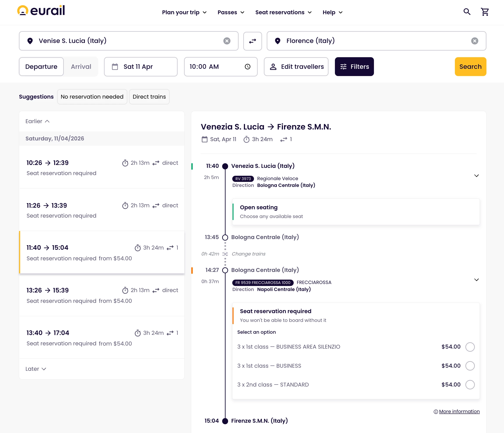Select 1st class BUSINESS AREA SILENZIO option
504x433 pixels.
(x=470, y=347)
